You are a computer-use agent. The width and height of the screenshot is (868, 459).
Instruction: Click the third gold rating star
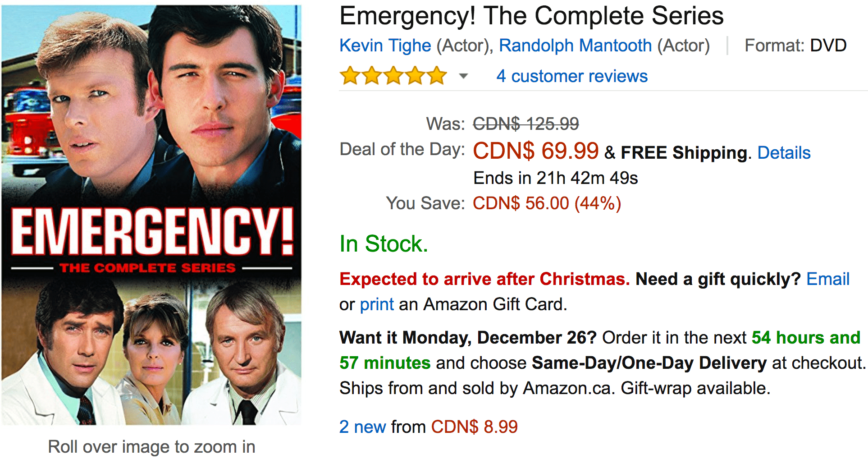pyautogui.click(x=393, y=76)
